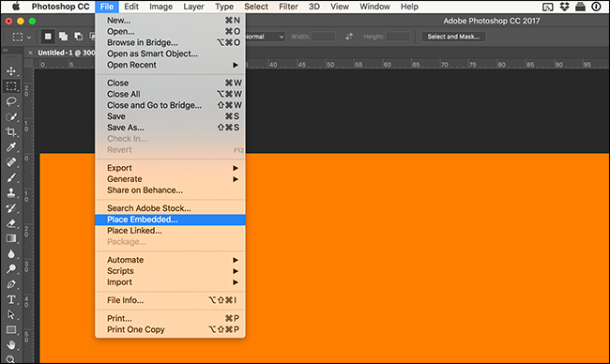This screenshot has width=610, height=364.
Task: Click the Height input field
Action: pyautogui.click(x=398, y=37)
